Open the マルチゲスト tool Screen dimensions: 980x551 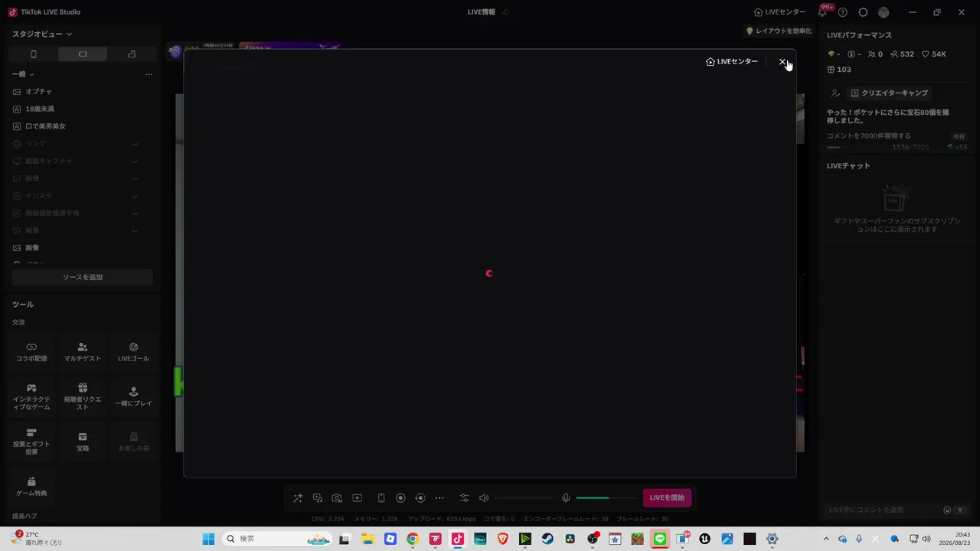83,351
